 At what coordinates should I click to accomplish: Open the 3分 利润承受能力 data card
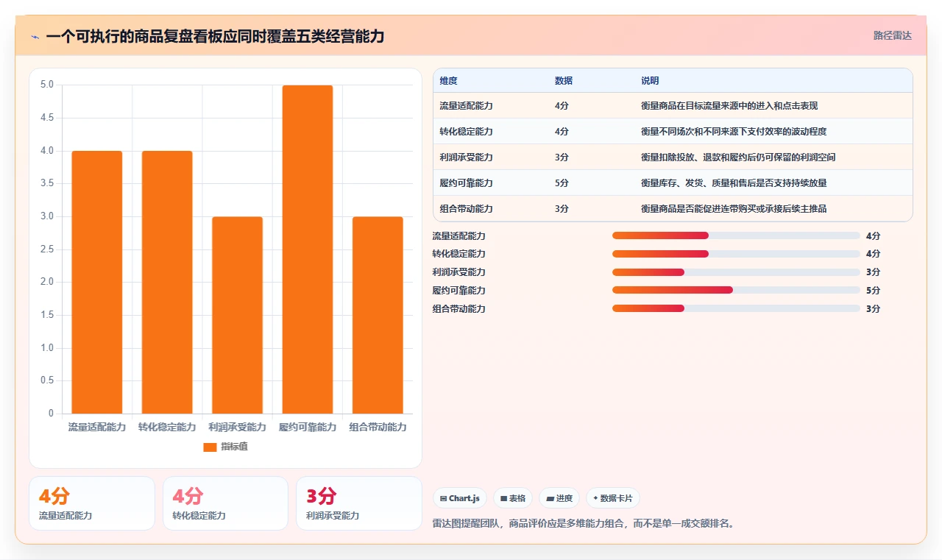tap(359, 503)
